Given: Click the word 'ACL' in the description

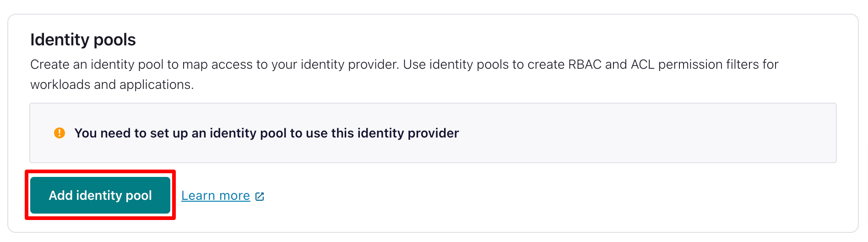Looking at the screenshot, I should 642,65.
